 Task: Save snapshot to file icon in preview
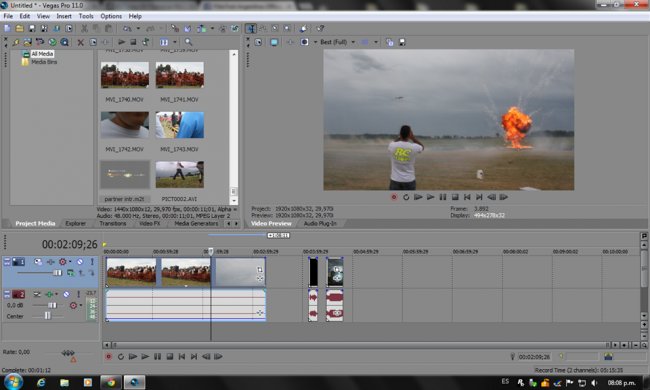tap(402, 42)
